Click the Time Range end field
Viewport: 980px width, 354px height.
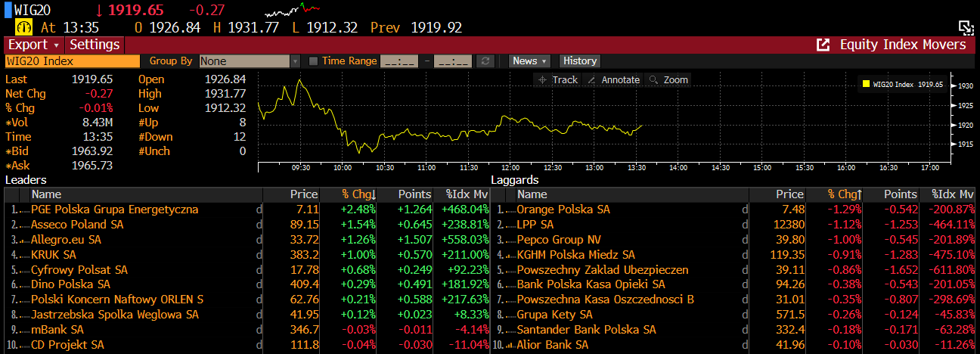click(x=454, y=61)
